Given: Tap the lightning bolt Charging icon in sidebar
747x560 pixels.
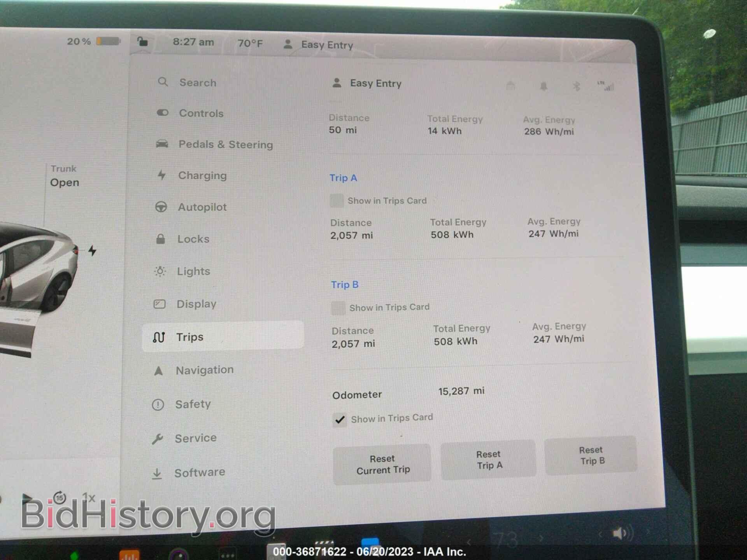Looking at the screenshot, I should [162, 175].
